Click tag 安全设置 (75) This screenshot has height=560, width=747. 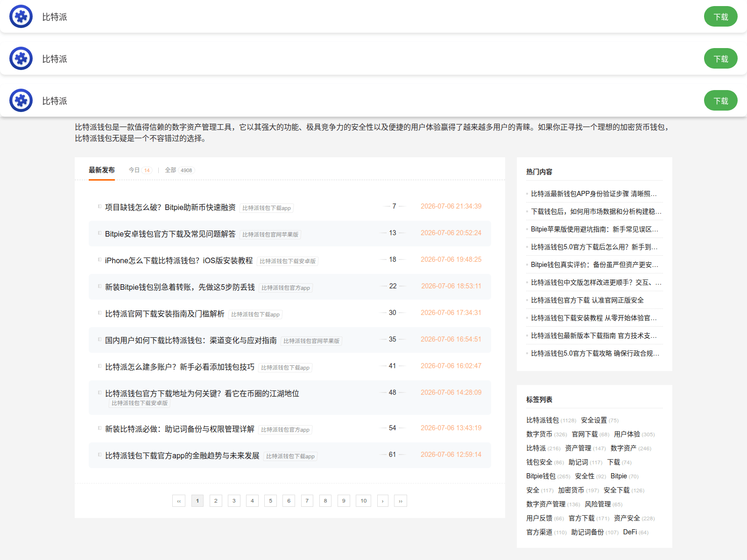click(599, 420)
